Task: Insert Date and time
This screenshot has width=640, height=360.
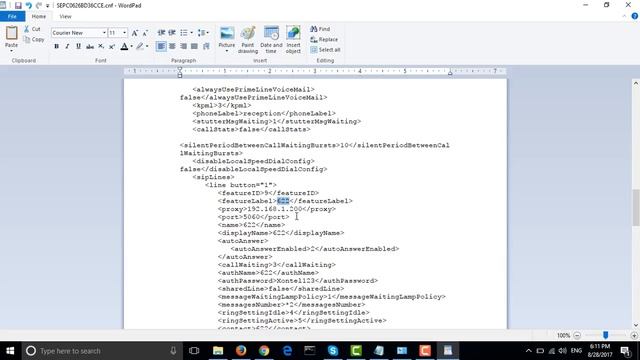Action: pos(271,40)
